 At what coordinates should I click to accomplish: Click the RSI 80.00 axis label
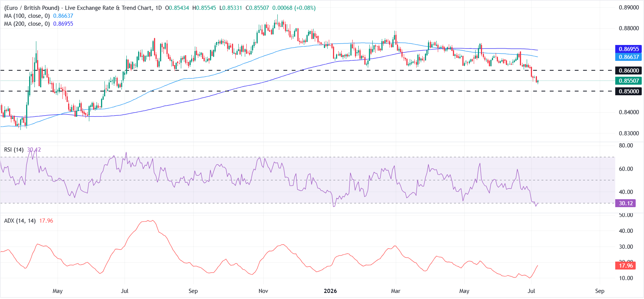click(626, 146)
